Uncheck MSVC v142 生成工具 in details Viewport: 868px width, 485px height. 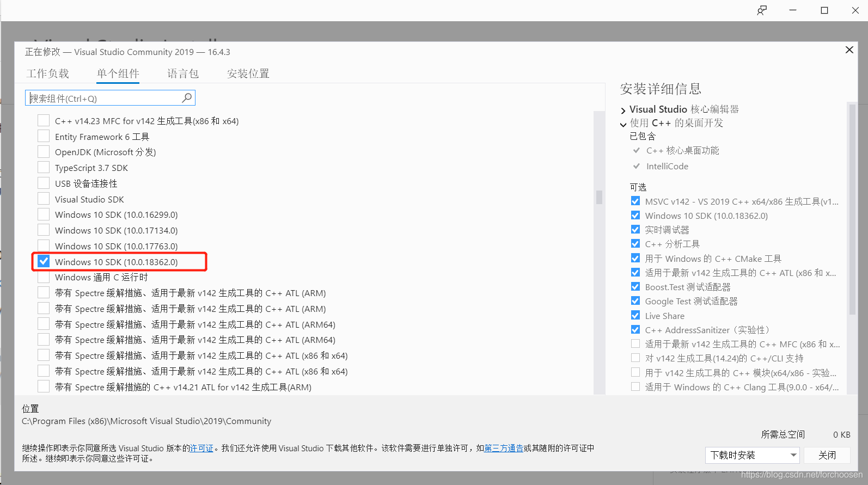click(x=635, y=201)
